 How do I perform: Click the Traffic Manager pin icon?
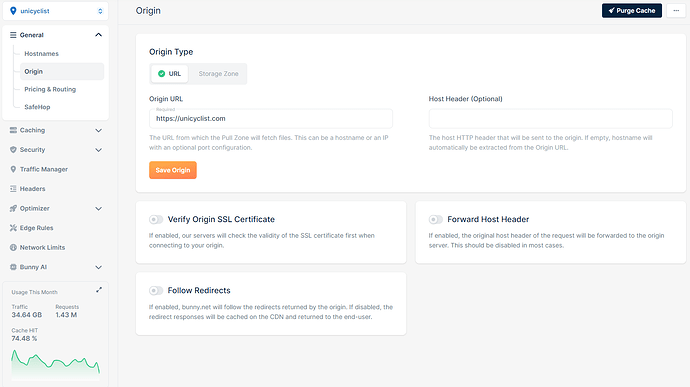[13, 169]
